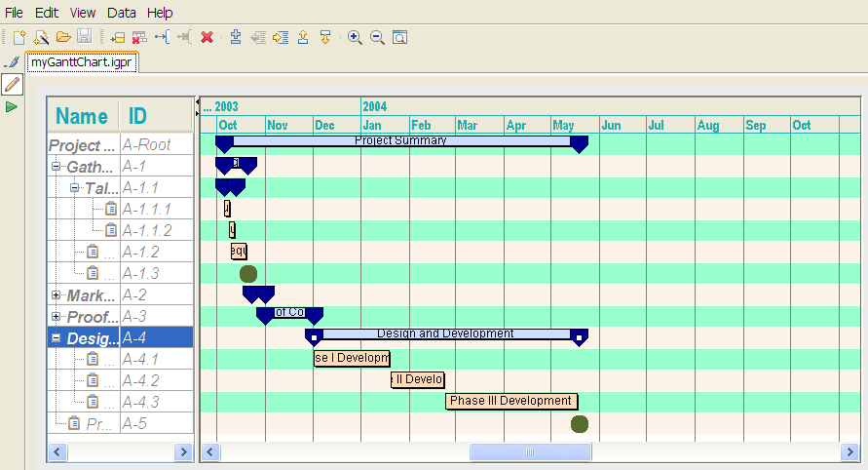The image size is (868, 470).
Task: Click the New project icon
Action: [19, 37]
